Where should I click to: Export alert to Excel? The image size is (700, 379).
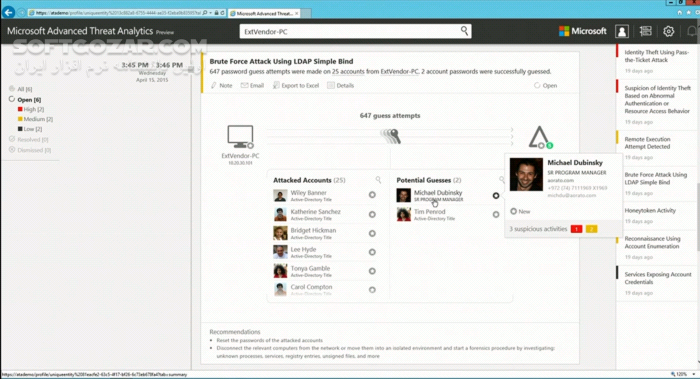[296, 85]
